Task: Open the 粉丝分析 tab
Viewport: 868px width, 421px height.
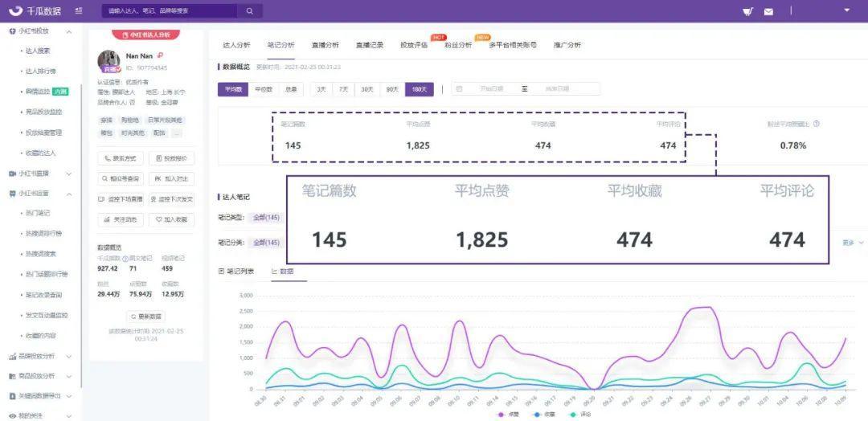Action: [458, 45]
